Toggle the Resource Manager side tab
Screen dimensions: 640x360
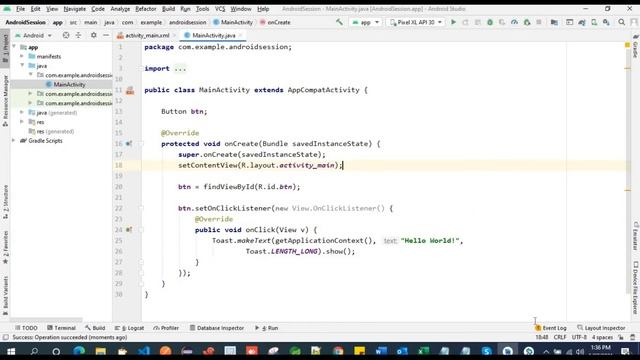pyautogui.click(x=5, y=100)
